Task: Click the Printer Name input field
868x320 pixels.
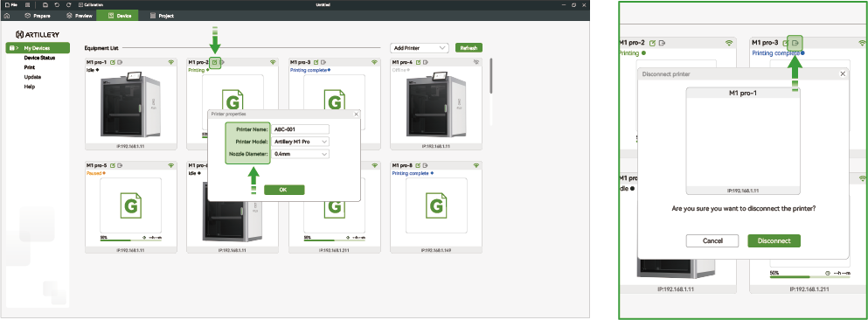Action: coord(301,129)
